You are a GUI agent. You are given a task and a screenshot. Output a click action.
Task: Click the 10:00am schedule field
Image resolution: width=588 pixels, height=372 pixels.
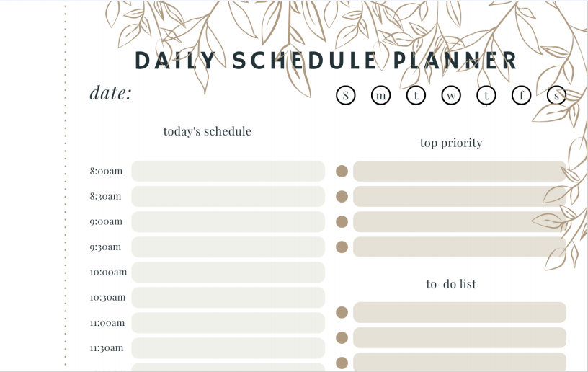(228, 273)
